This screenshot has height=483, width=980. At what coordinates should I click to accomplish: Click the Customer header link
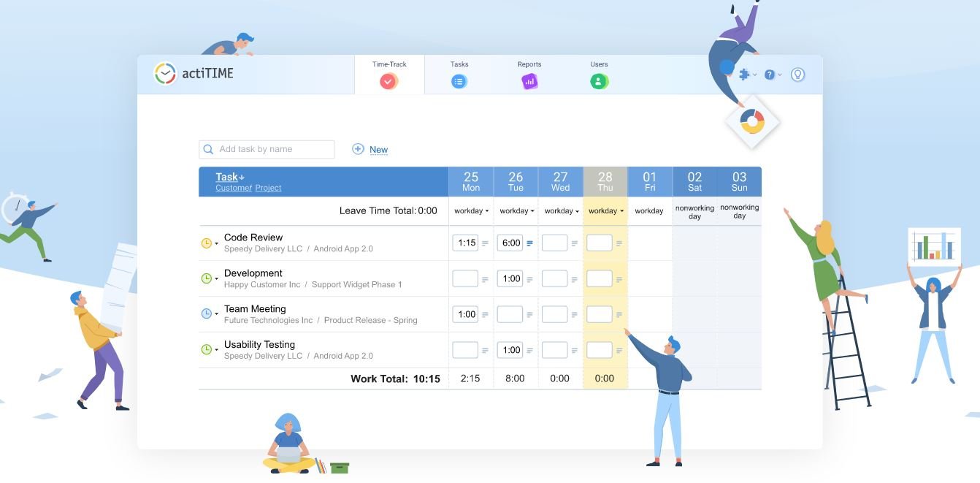point(234,188)
